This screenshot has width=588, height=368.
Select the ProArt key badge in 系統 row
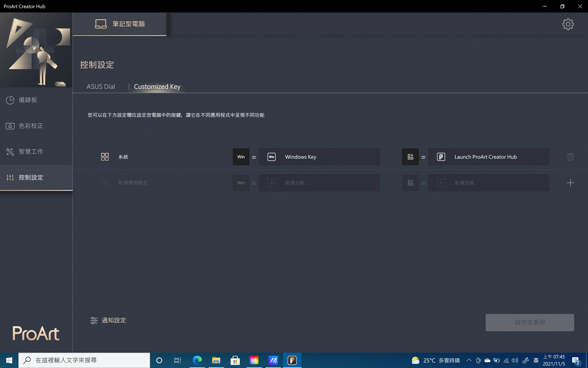point(410,157)
